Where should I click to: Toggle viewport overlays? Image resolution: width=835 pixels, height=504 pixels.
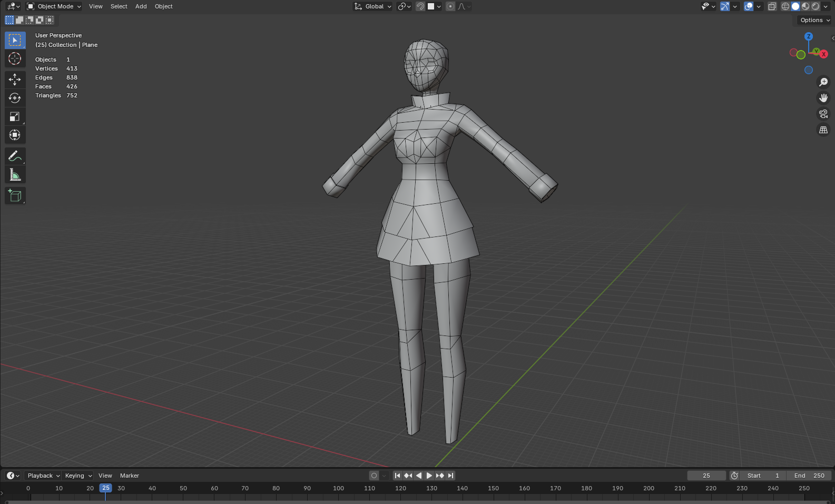coord(749,6)
